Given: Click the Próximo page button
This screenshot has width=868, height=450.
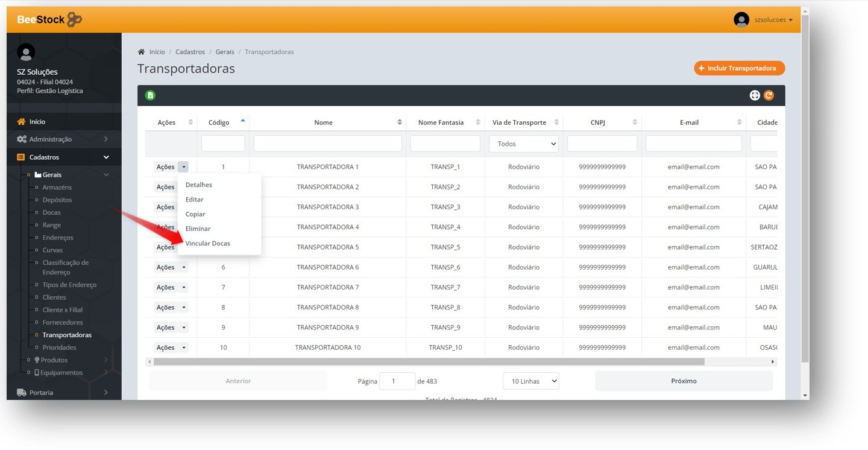Looking at the screenshot, I should 684,381.
